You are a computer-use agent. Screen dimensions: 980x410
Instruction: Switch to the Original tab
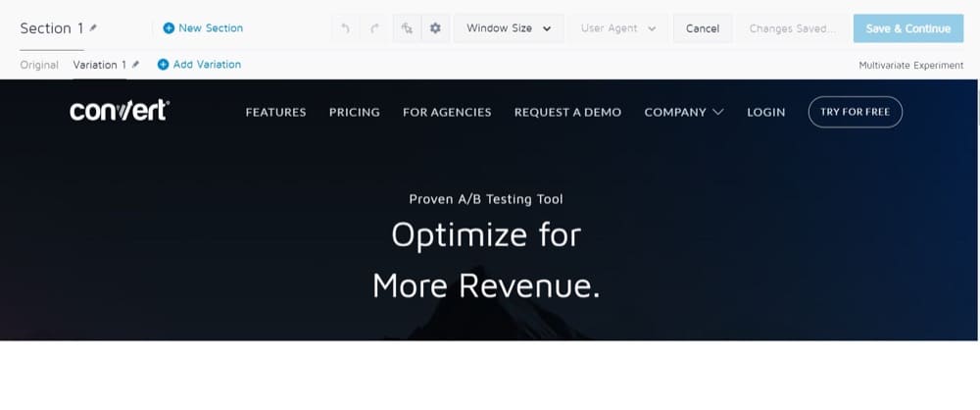pos(39,65)
